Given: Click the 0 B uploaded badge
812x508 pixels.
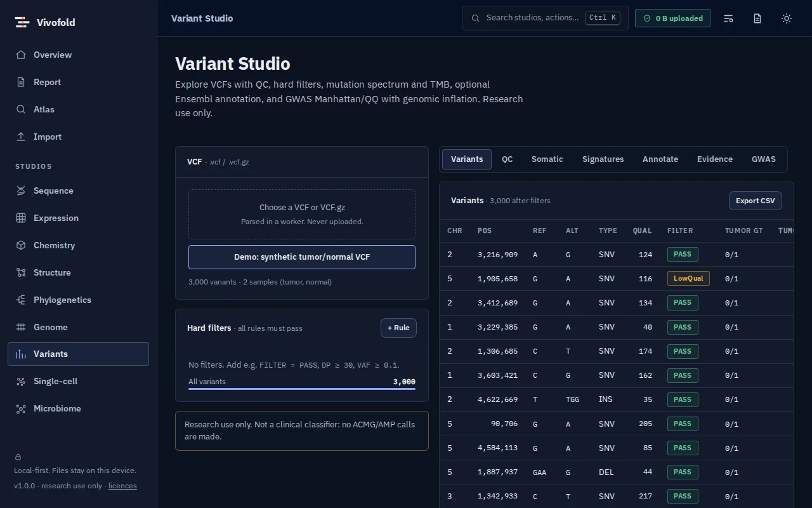Looking at the screenshot, I should (672, 18).
